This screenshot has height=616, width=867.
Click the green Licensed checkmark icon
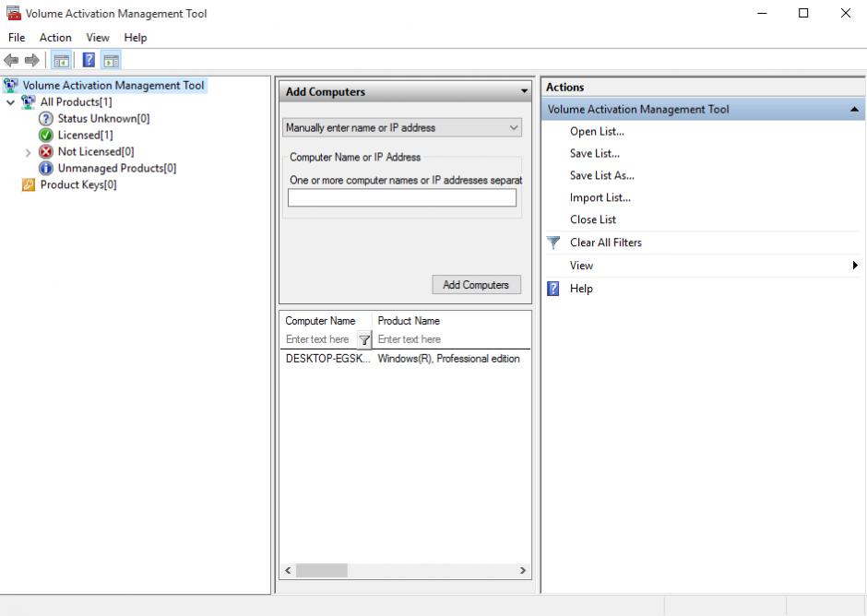coord(46,135)
